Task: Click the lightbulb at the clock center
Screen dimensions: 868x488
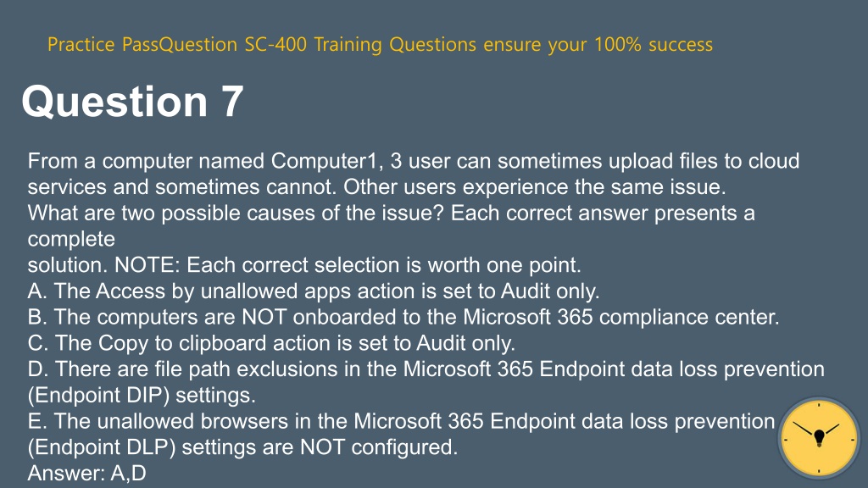Action: 820,438
